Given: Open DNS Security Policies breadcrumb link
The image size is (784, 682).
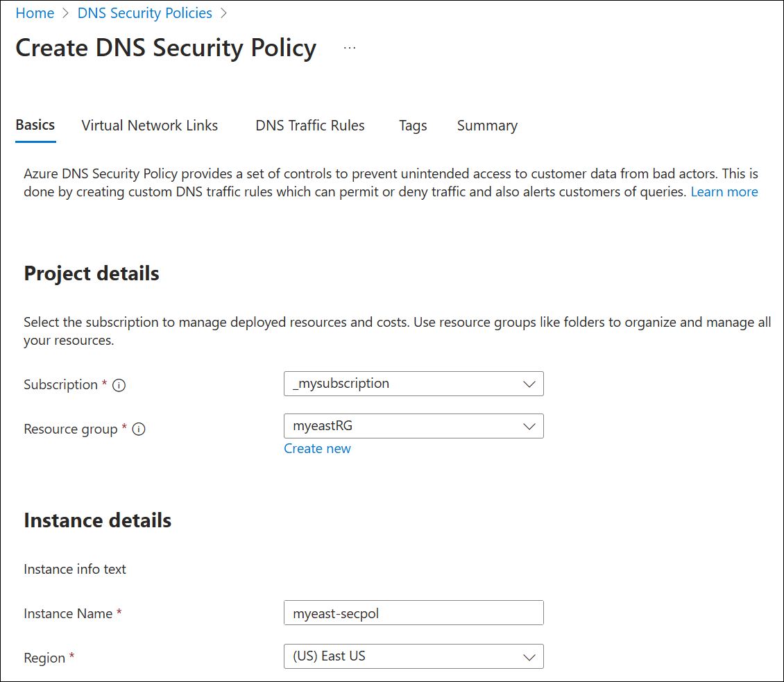Looking at the screenshot, I should click(x=144, y=12).
